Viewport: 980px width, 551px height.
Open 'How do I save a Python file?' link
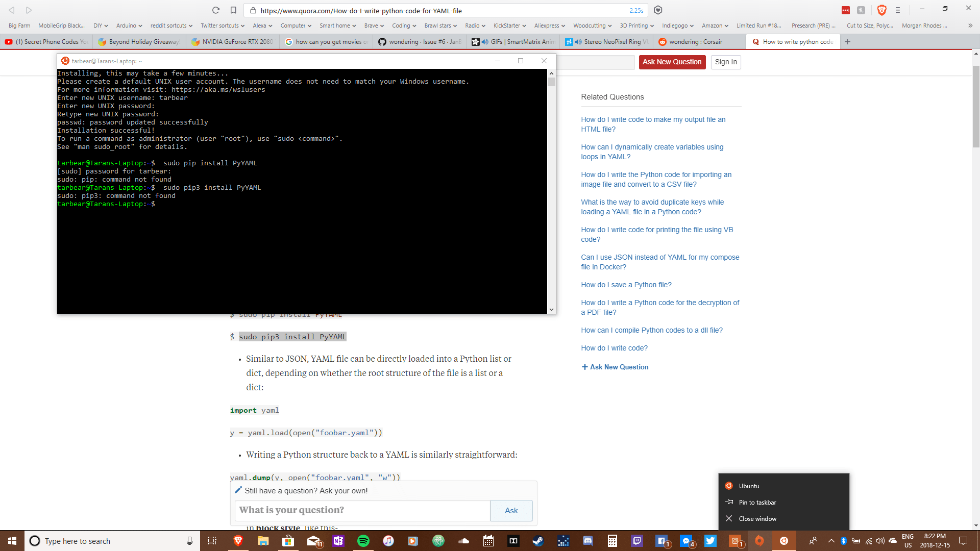tap(626, 285)
